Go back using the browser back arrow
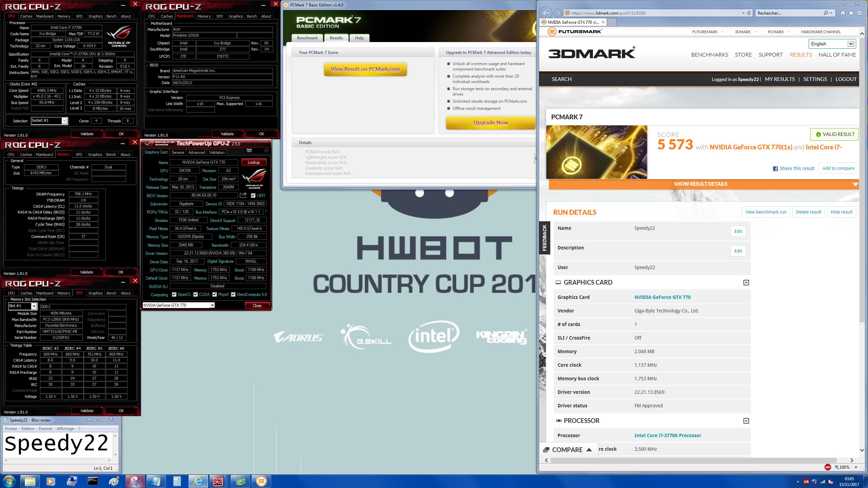The width and height of the screenshot is (868, 488). pyautogui.click(x=546, y=13)
